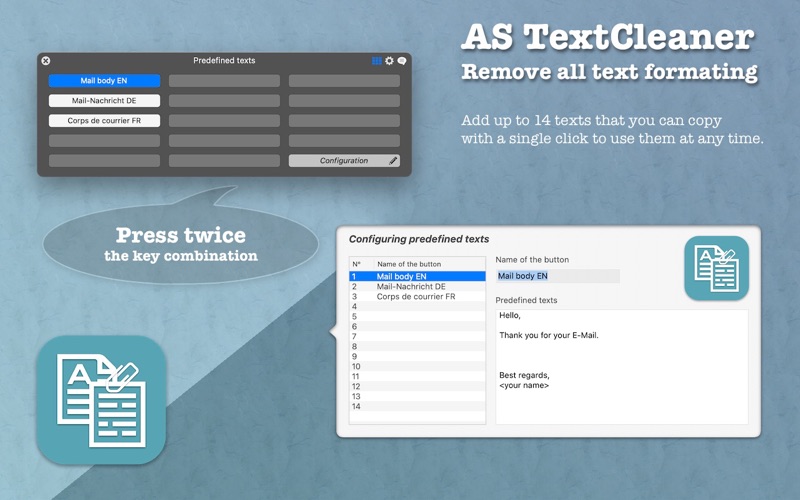Click the 'Best regards,' line in the text area
Screen dimensions: 800x500
point(524,375)
